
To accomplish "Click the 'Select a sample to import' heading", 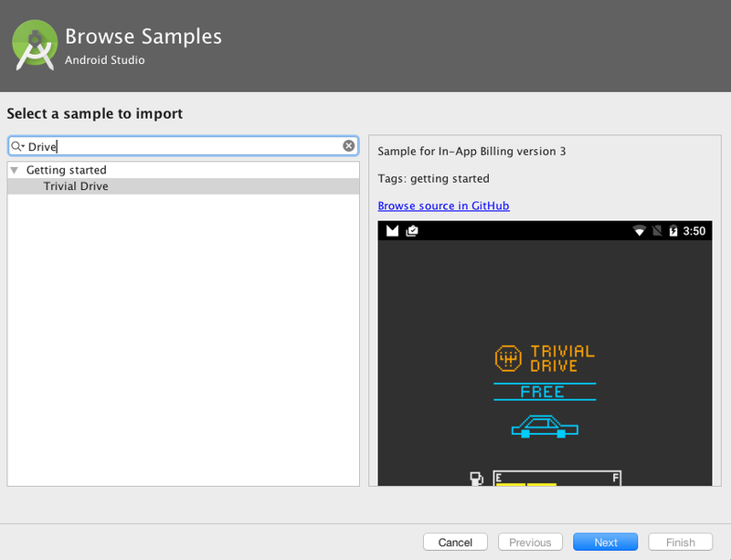I will point(95,113).
